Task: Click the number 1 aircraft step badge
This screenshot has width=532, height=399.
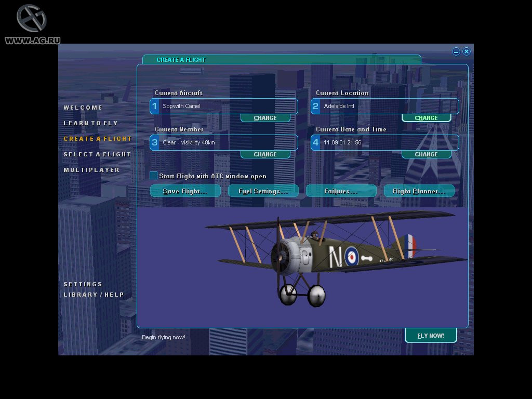Action: pyautogui.click(x=155, y=106)
